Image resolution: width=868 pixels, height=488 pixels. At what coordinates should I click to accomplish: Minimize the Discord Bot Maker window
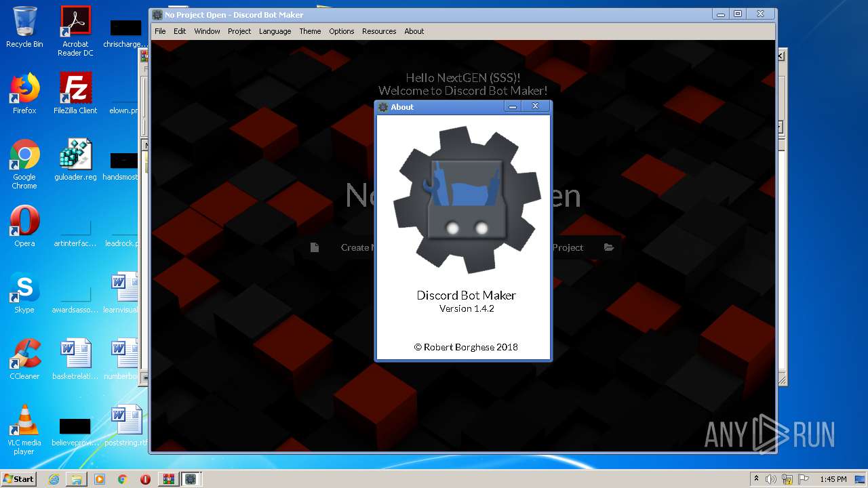(x=722, y=14)
